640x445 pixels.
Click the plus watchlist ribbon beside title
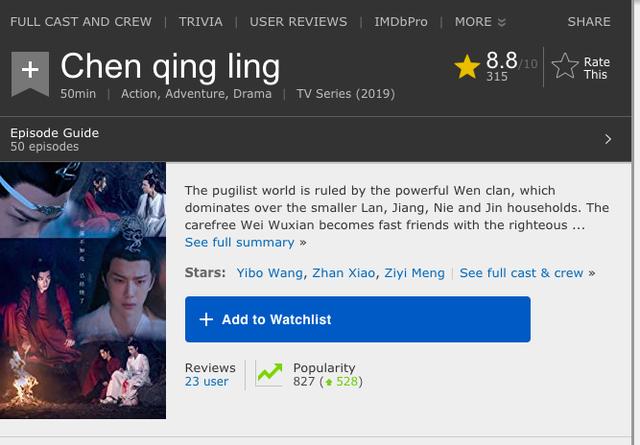[x=30, y=74]
